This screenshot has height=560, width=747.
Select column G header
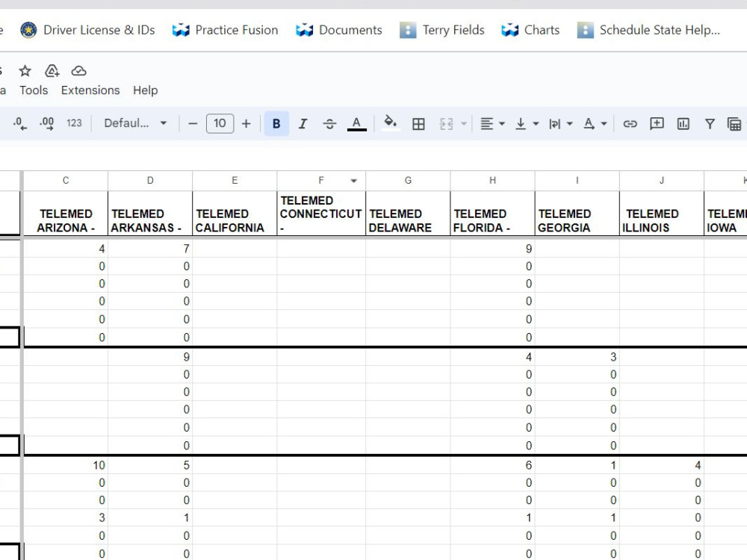[x=408, y=181]
